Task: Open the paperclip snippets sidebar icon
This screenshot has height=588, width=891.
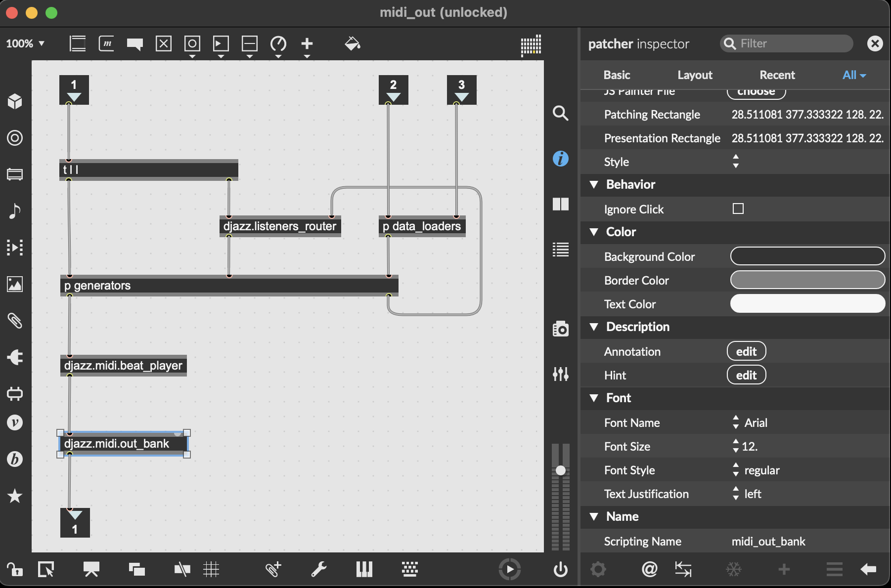Action: click(15, 321)
